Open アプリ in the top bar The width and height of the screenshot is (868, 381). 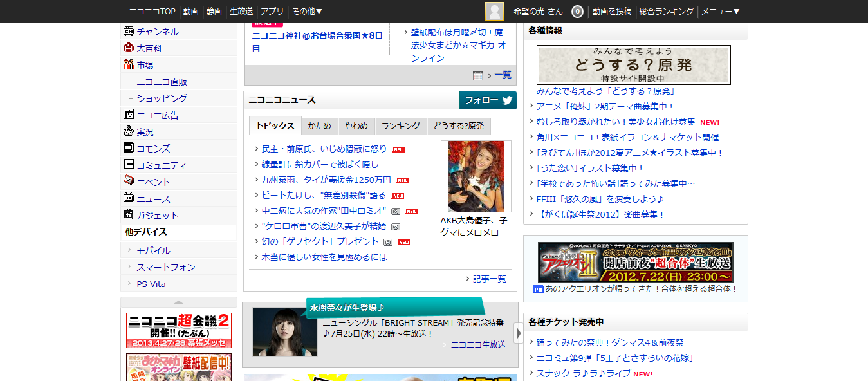[272, 12]
